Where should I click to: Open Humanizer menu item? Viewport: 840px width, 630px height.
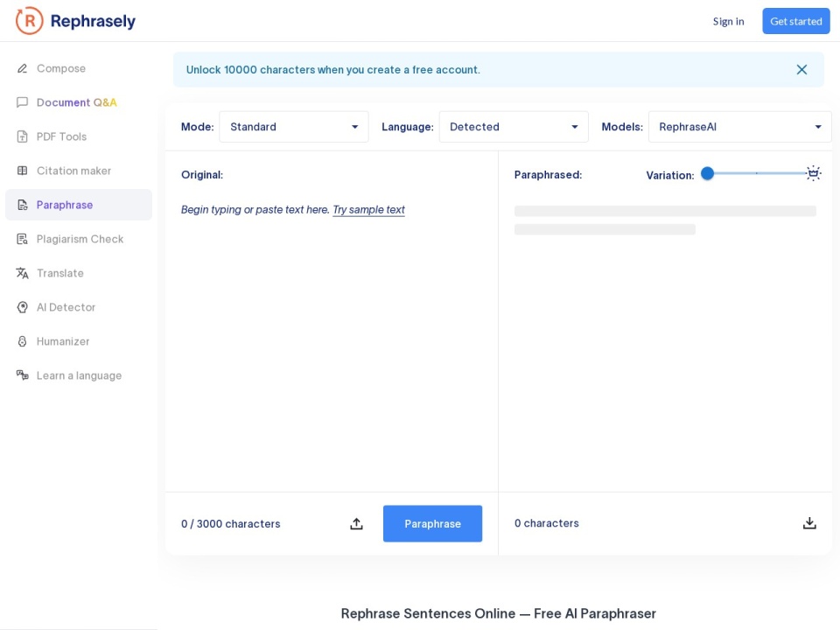[79, 341]
